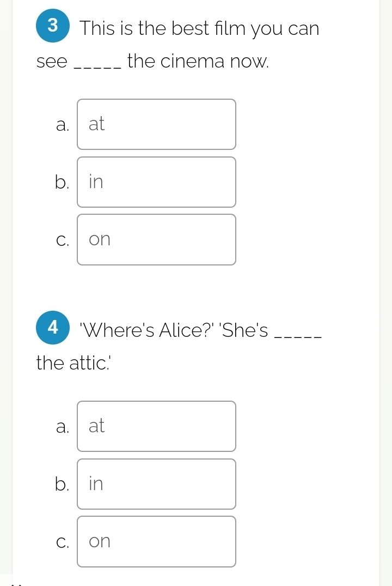Click the blue question number 3 badge
The height and width of the screenshot is (586, 392).
(52, 25)
